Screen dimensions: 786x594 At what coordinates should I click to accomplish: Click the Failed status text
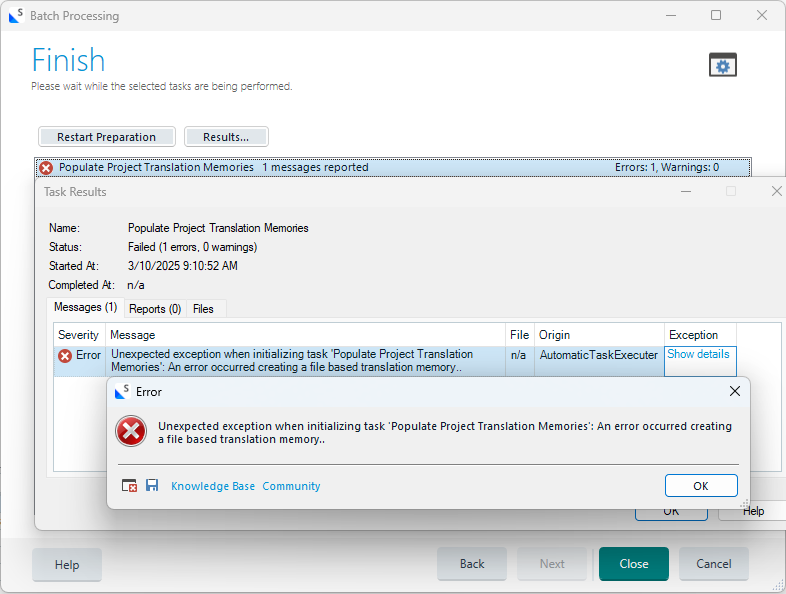(x=192, y=247)
